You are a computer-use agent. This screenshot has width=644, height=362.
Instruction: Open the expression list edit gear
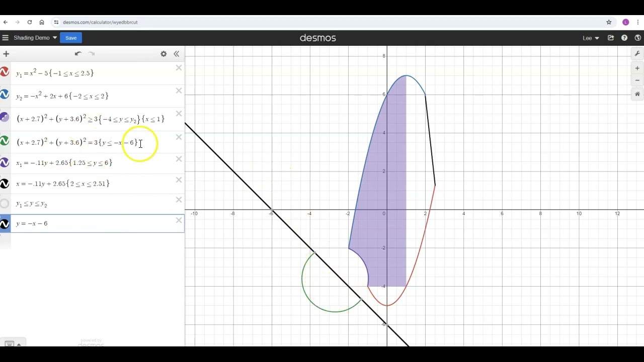(164, 54)
